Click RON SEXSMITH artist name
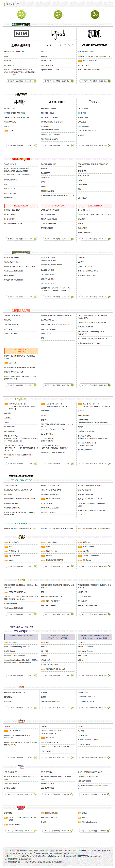115x868 pixels. pos(10,189)
